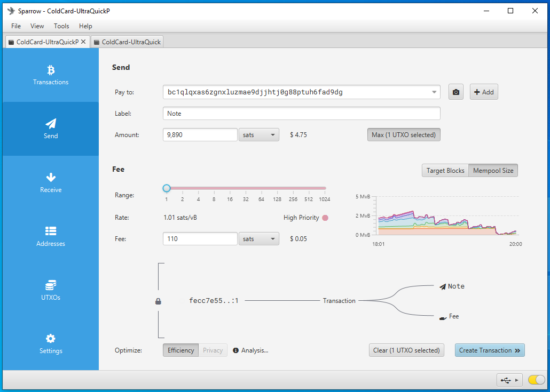
Task: Open the Transactions view in the sidebar
Action: coord(51,75)
